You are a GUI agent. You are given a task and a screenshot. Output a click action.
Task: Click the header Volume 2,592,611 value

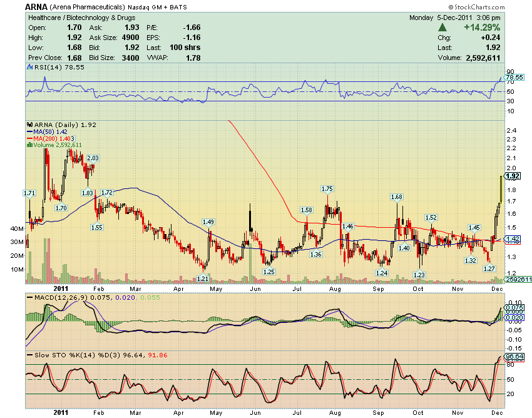[x=483, y=58]
